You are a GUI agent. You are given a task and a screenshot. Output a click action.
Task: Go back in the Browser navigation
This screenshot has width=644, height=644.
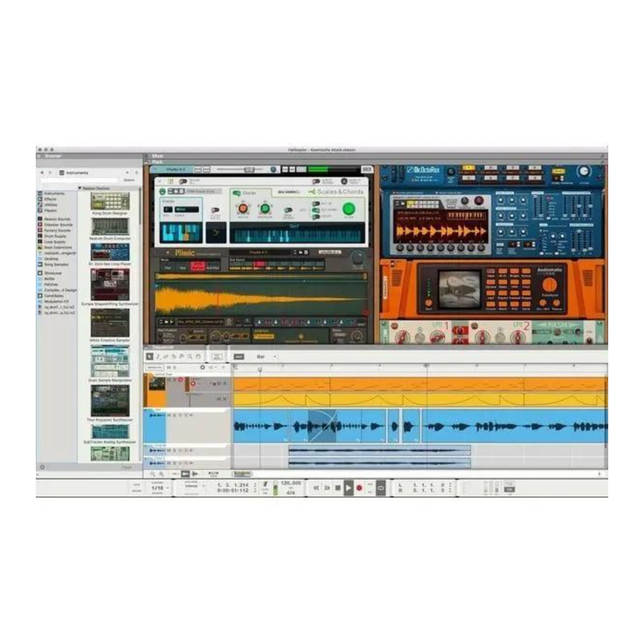(42, 173)
